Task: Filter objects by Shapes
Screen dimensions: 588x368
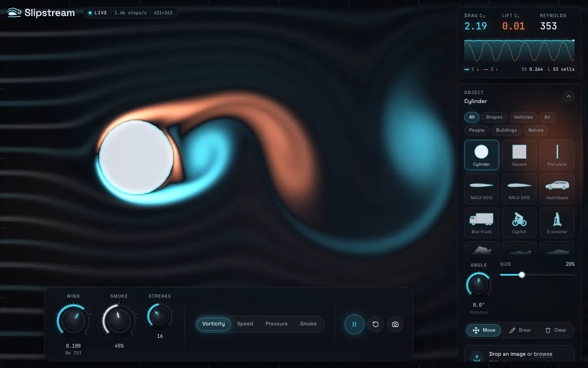Action: pos(494,117)
